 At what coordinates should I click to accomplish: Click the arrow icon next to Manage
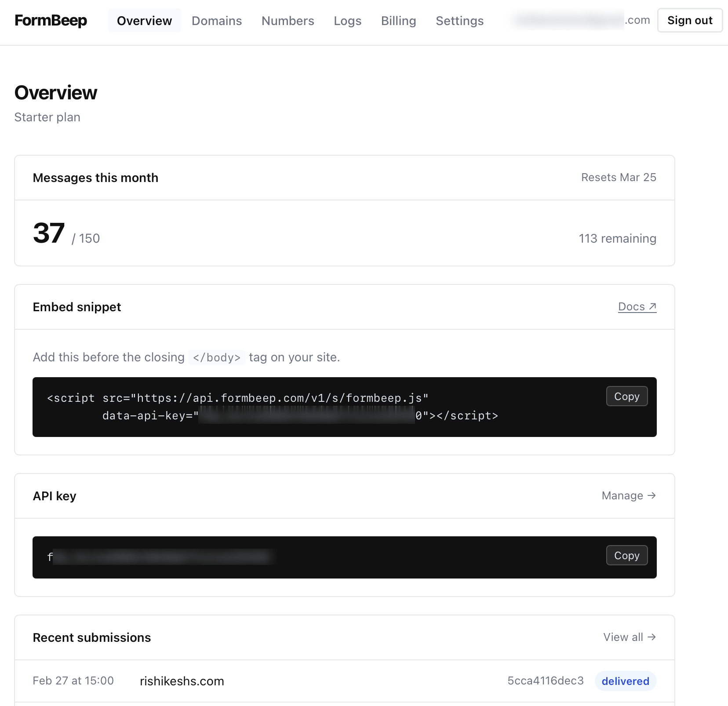coord(652,495)
